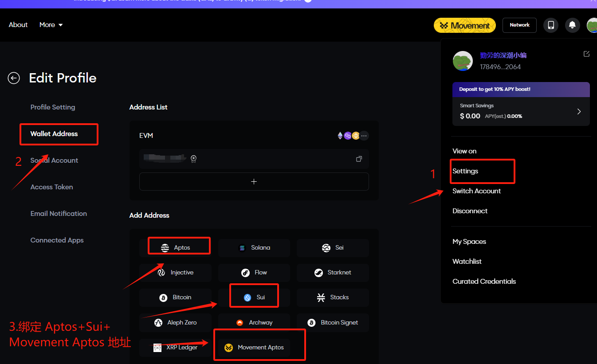Click the back arrow beside Edit Profile
This screenshot has width=597, height=364.
(x=14, y=78)
